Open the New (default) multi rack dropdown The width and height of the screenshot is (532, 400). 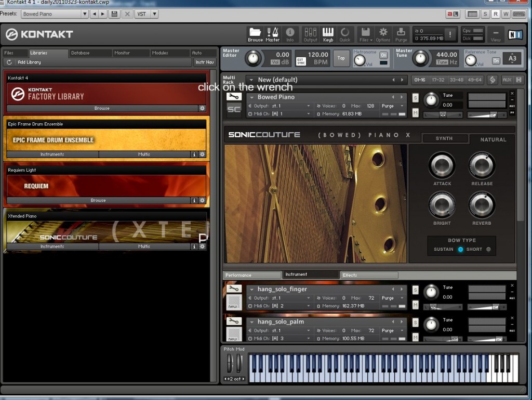250,80
